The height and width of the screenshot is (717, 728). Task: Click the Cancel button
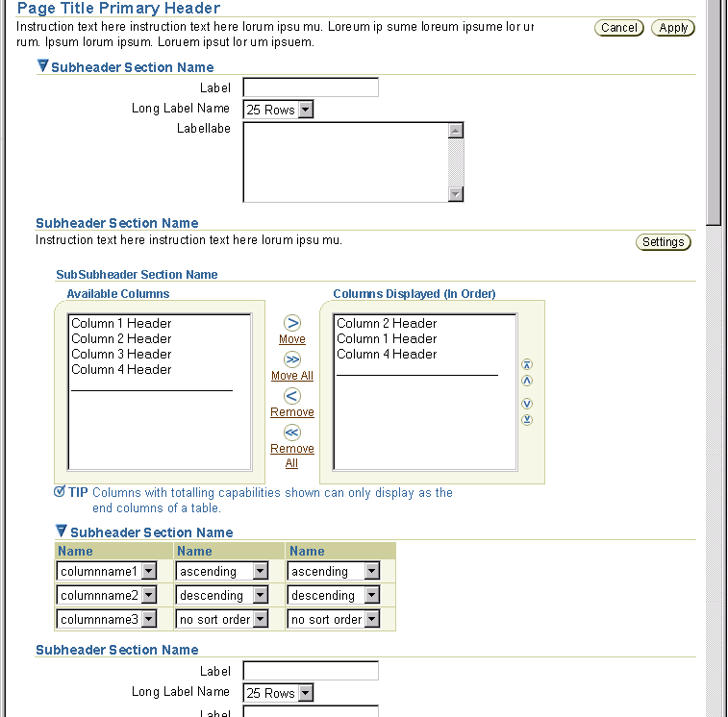click(x=619, y=28)
